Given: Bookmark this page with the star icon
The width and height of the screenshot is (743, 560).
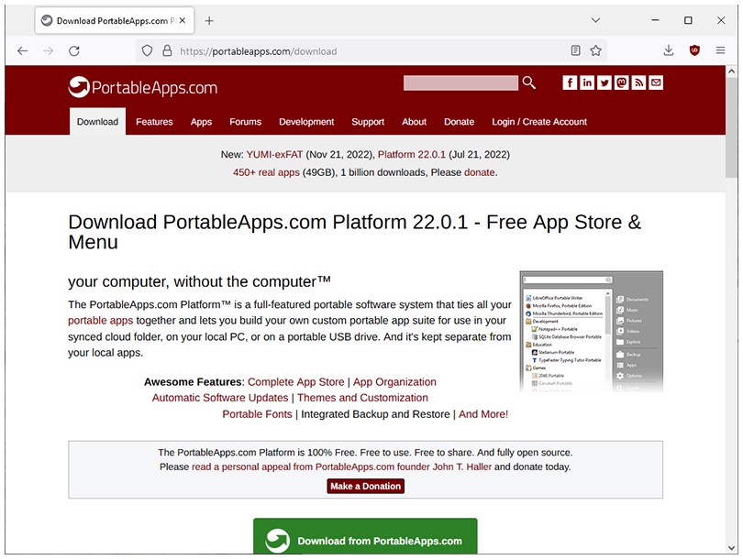Looking at the screenshot, I should point(596,51).
